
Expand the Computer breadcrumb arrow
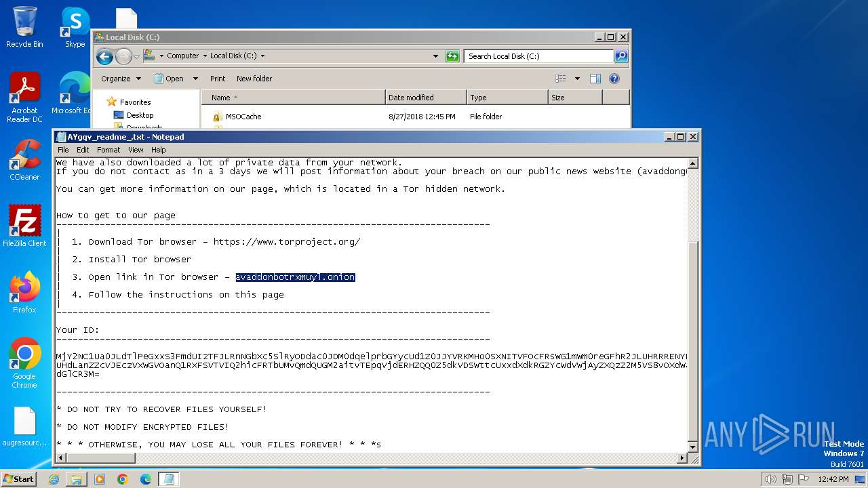point(205,56)
